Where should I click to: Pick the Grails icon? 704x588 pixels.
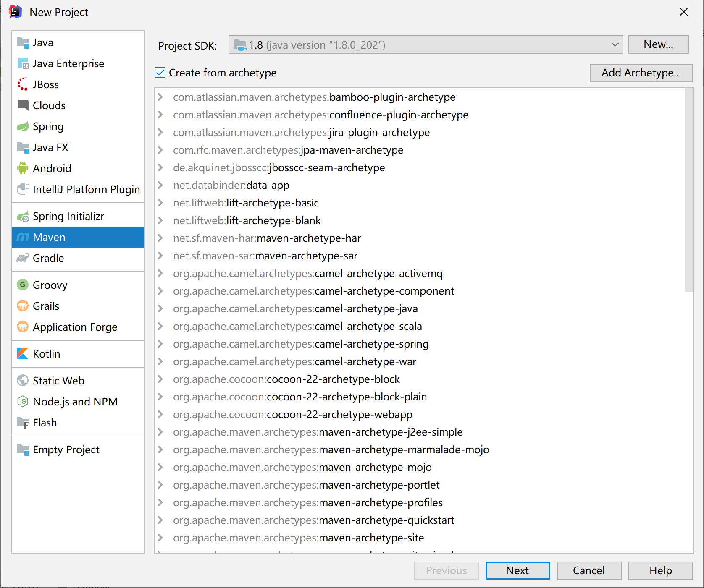tap(23, 306)
